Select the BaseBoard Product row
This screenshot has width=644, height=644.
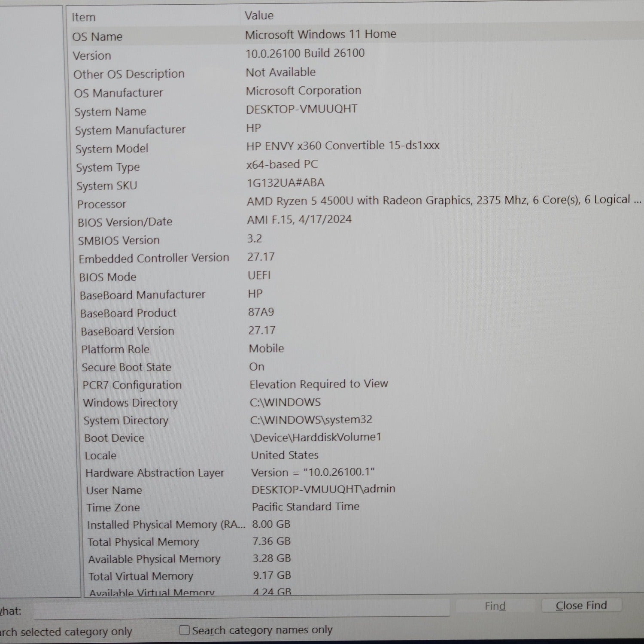(x=128, y=313)
